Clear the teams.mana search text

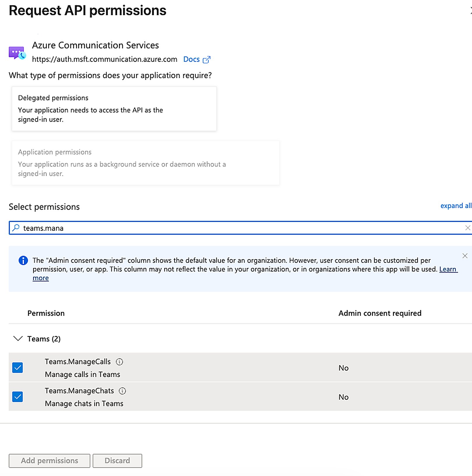467,228
